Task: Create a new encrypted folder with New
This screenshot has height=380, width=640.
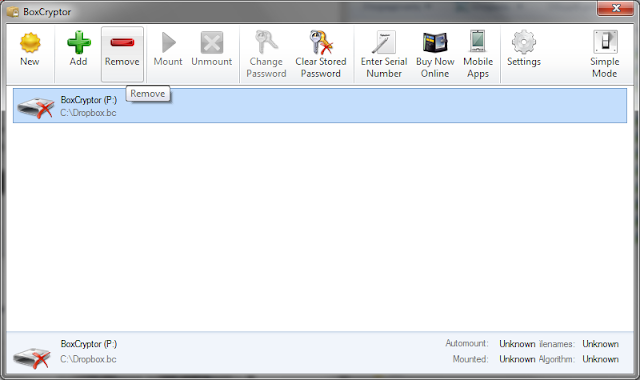Action: 30,50
